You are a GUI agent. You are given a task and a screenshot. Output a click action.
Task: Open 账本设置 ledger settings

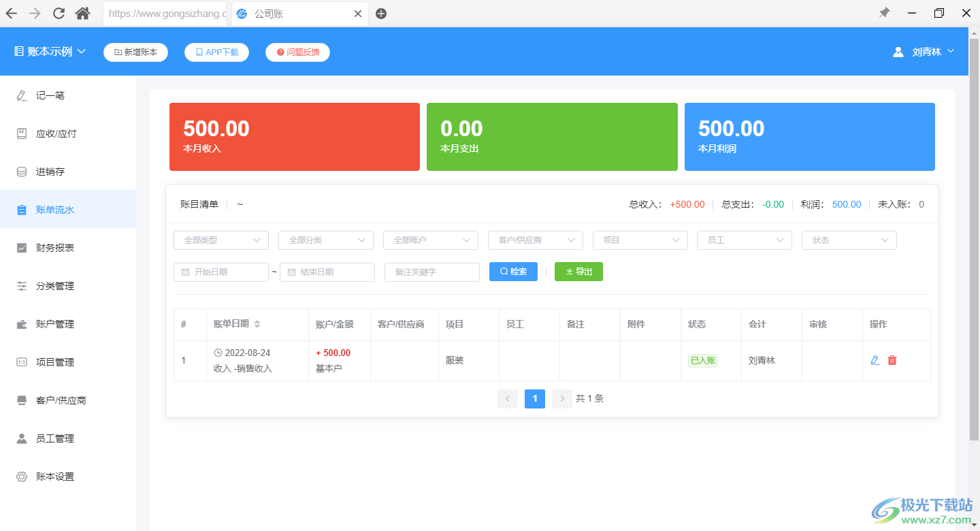point(53,477)
